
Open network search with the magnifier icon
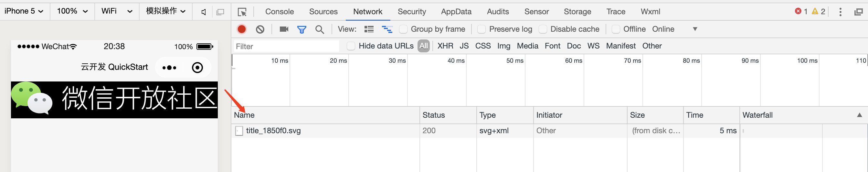(x=319, y=30)
